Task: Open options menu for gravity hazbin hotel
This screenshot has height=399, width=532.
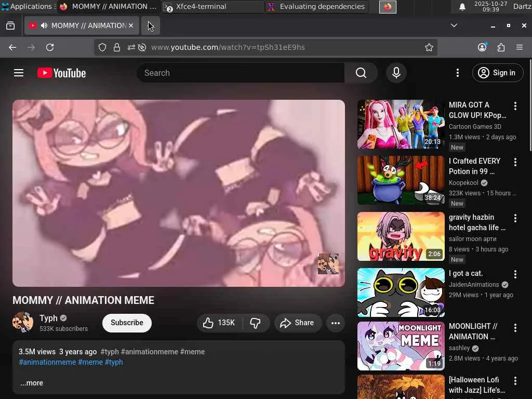Action: [515, 219]
